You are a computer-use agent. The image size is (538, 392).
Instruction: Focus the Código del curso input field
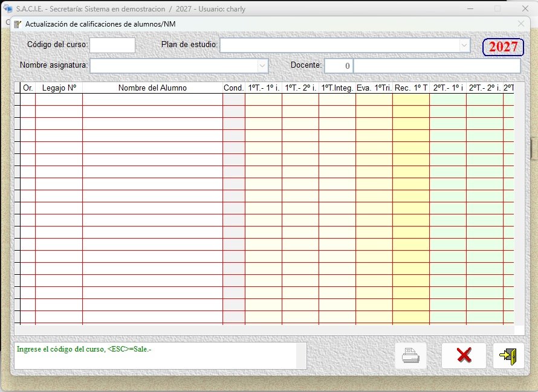point(112,45)
